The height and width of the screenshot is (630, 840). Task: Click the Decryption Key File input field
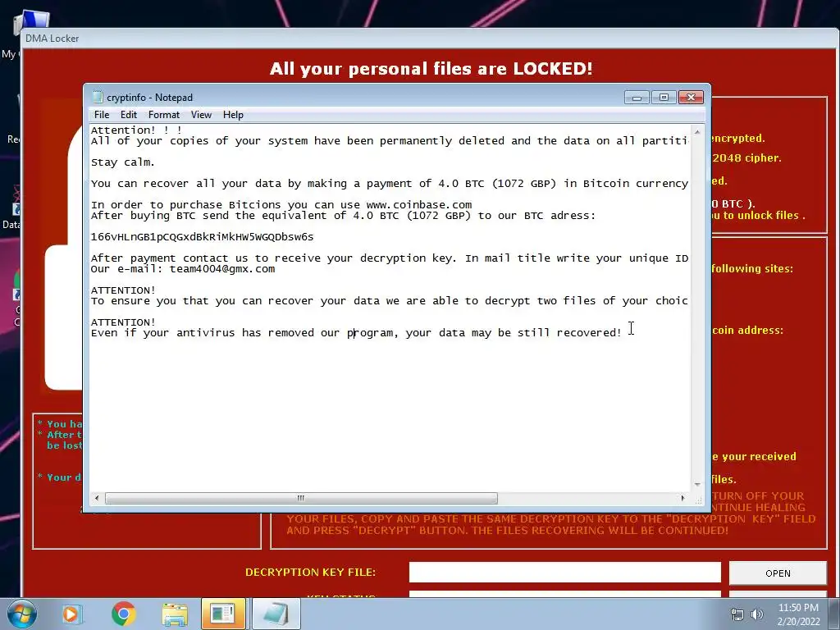click(x=564, y=572)
